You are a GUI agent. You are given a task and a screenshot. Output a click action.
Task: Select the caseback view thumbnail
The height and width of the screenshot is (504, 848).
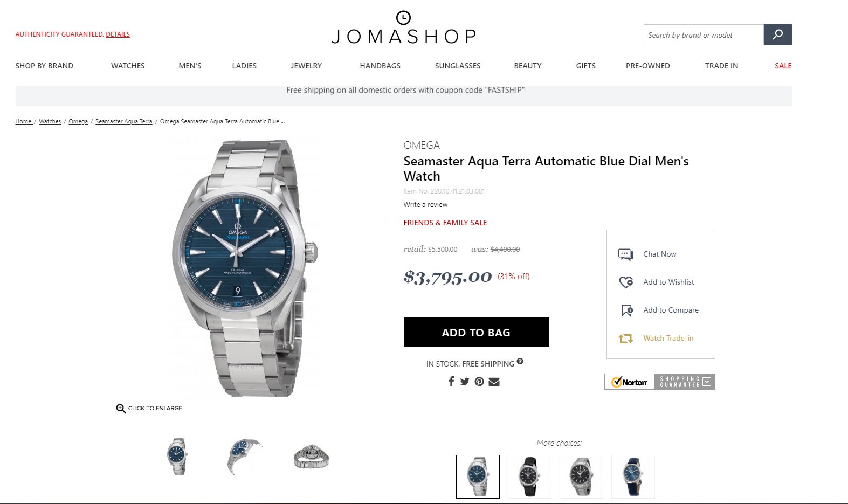point(311,457)
